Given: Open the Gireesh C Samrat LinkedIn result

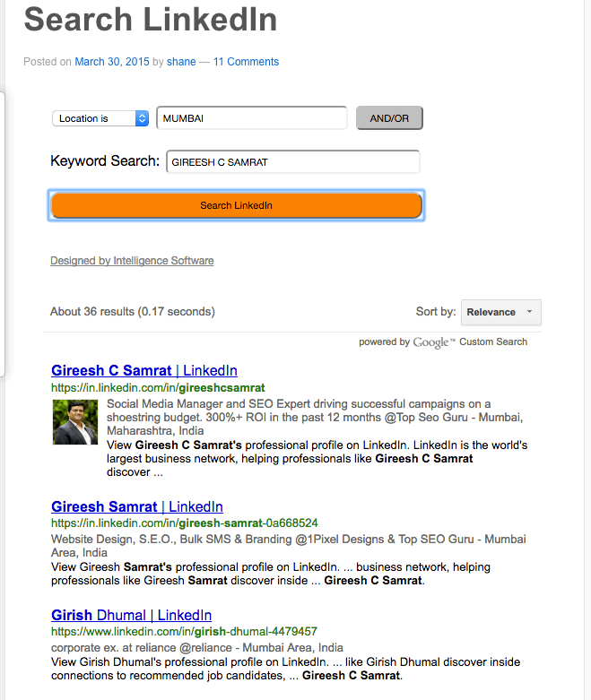Looking at the screenshot, I should (x=143, y=370).
